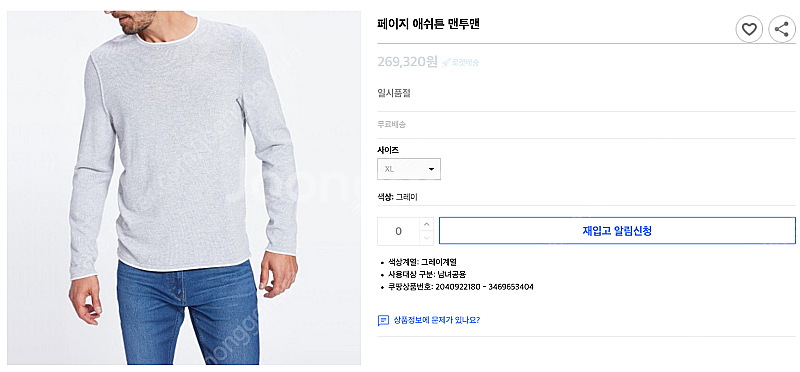This screenshot has width=800, height=372.
Task: Click the 사이즈 label above dropdown
Action: [388, 150]
